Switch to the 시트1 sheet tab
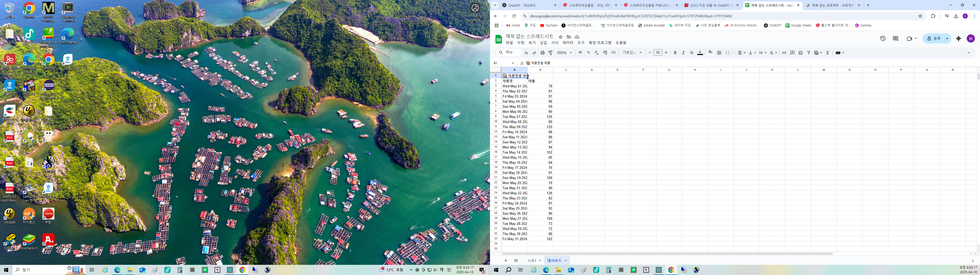 (x=534, y=260)
